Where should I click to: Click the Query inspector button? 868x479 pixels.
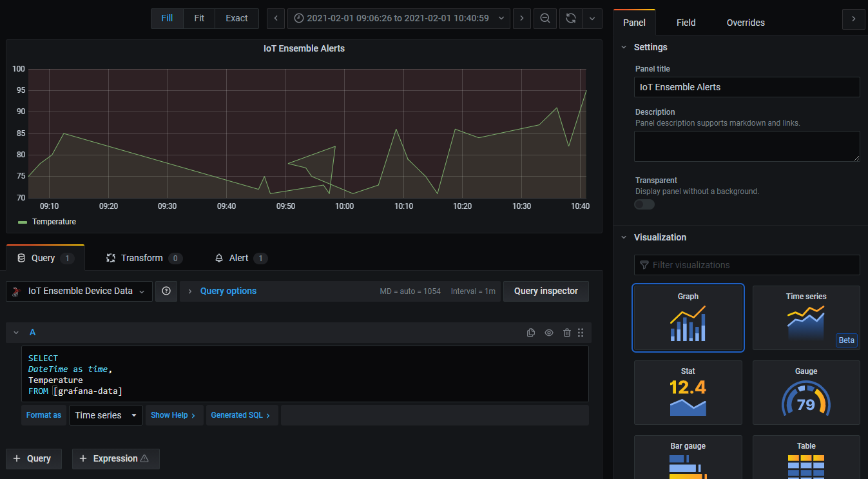click(x=546, y=291)
